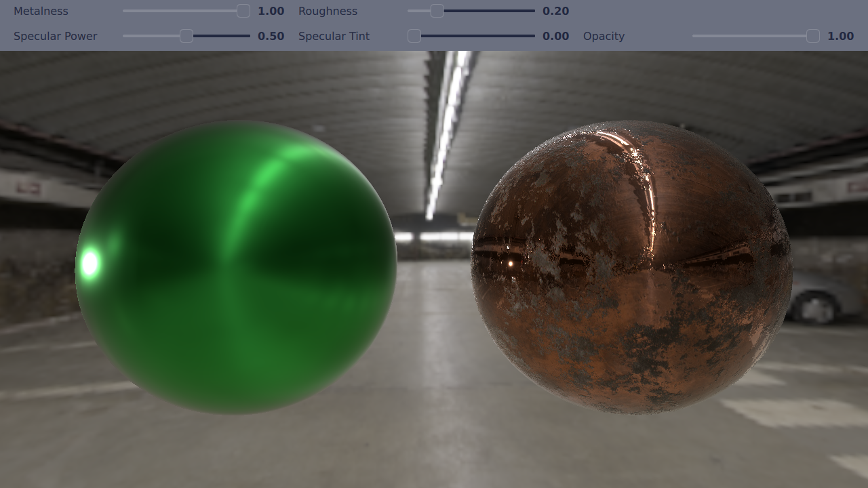
Task: Click the Specular Power label text
Action: point(56,36)
